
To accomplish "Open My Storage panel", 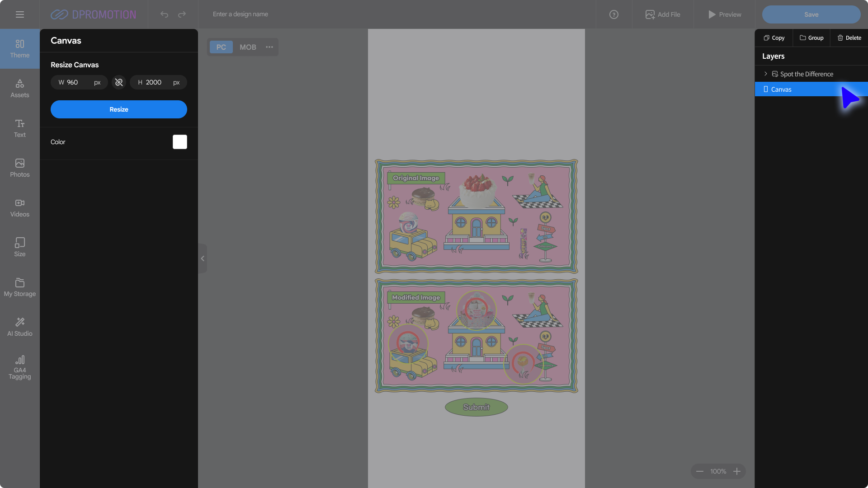I will point(19,287).
